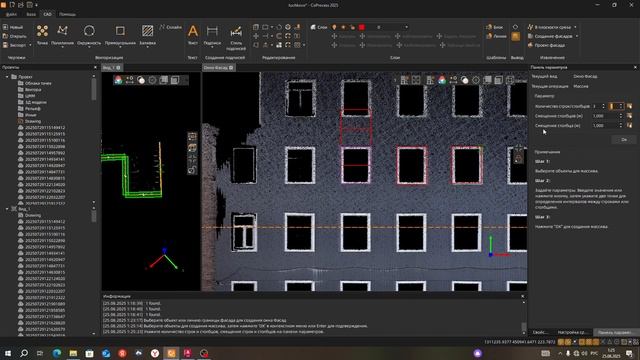Click the color display icon in Вид_1 toolbar

pos(118,80)
